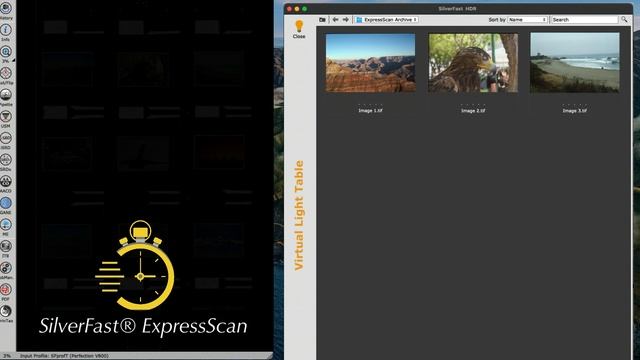Select the Image 2.tif eagle thumbnail

(x=473, y=63)
